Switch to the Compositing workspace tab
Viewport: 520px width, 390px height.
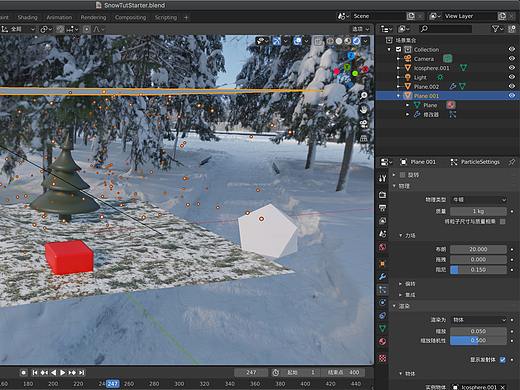130,17
